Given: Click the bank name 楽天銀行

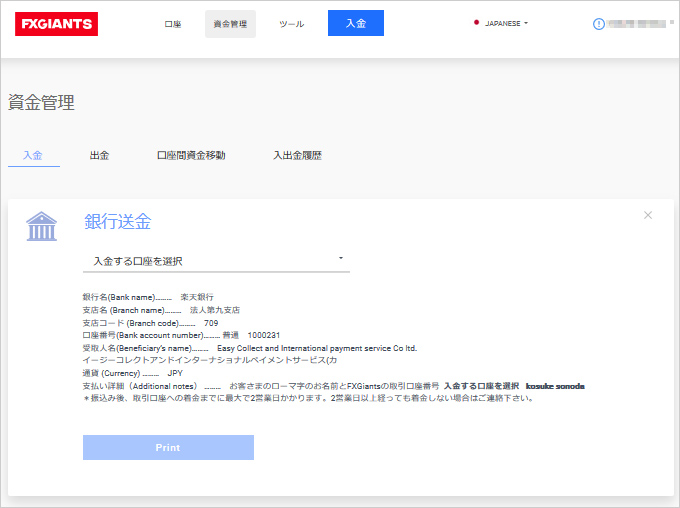Looking at the screenshot, I should (197, 297).
